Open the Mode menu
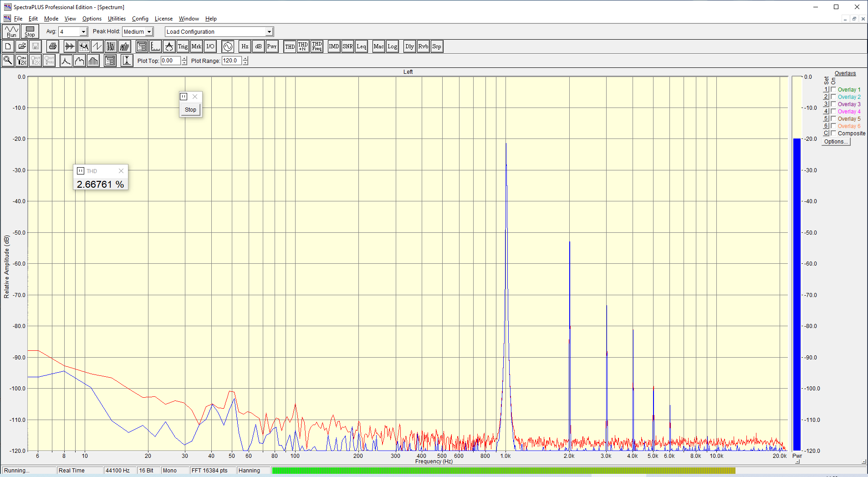Screen dimensions: 868x477 pyautogui.click(x=51, y=19)
